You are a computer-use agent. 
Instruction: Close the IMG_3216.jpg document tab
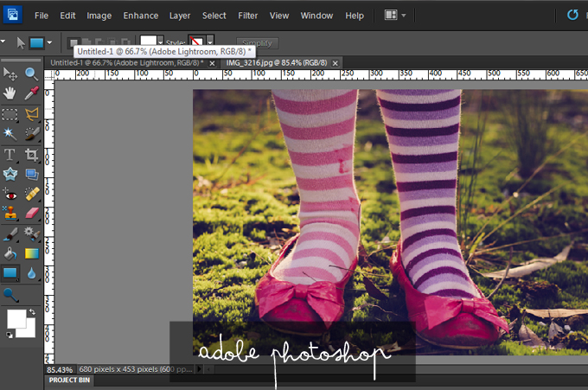pos(336,63)
